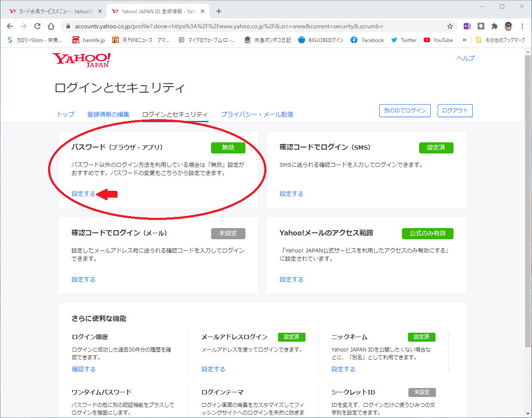Screen dimensions: 532x418
Task: Open マイクロウェーブ山口 bookmark
Action: (207, 40)
